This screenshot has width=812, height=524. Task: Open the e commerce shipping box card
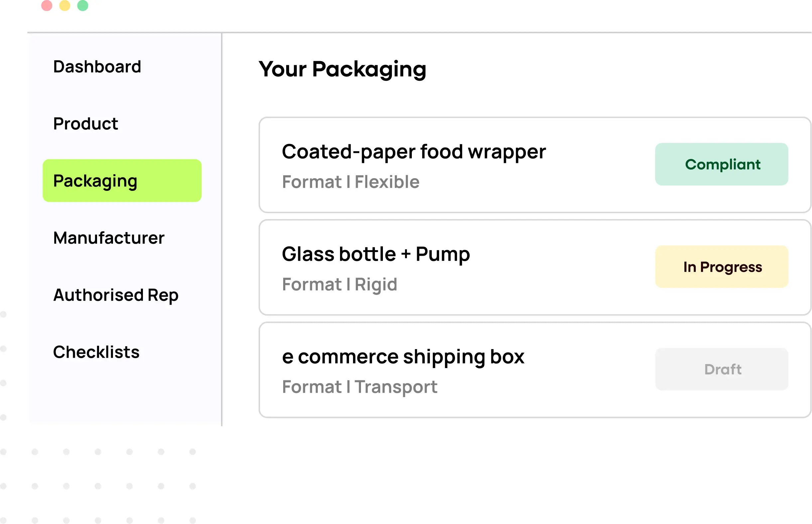(x=535, y=370)
